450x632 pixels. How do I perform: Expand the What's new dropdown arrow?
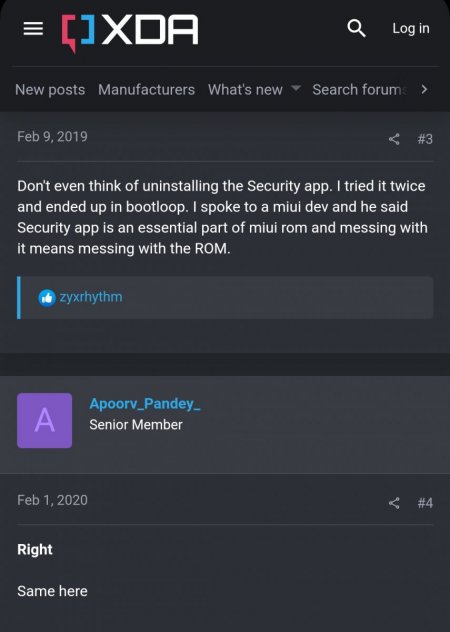click(296, 88)
